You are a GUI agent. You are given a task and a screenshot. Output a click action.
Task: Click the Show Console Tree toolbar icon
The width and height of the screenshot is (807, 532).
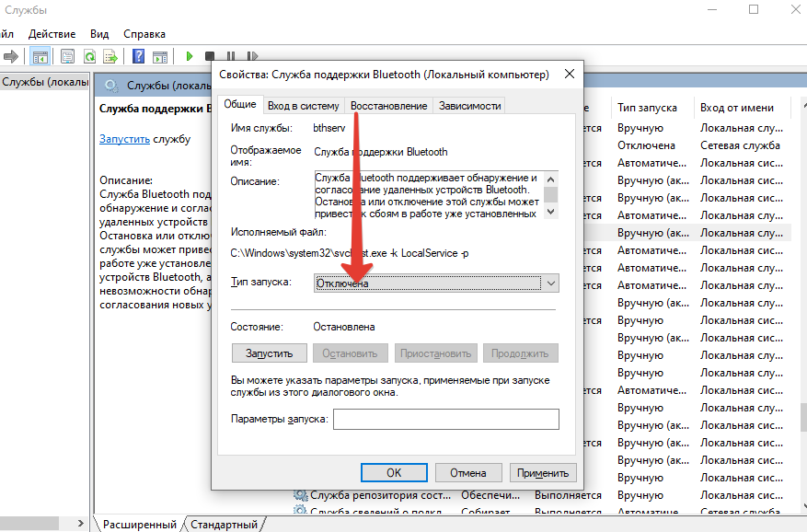[40, 55]
